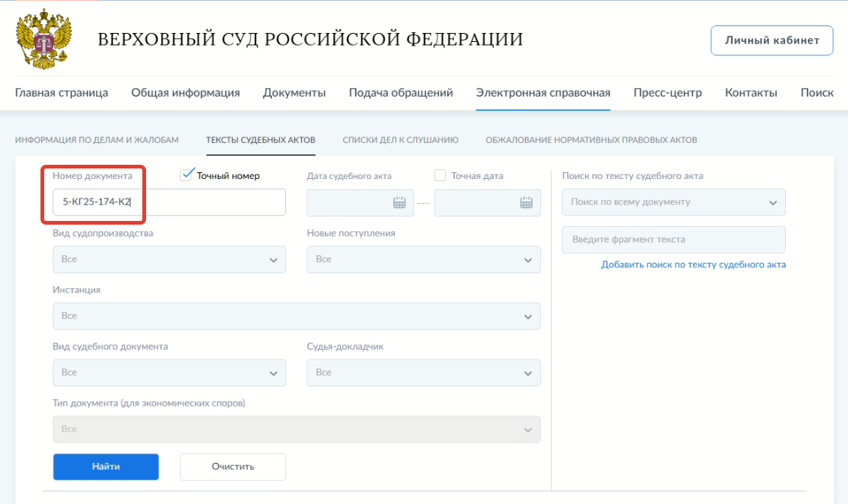The height and width of the screenshot is (504, 848).
Task: Click the "Введите фрагмент текста" input field
Action: (x=673, y=240)
